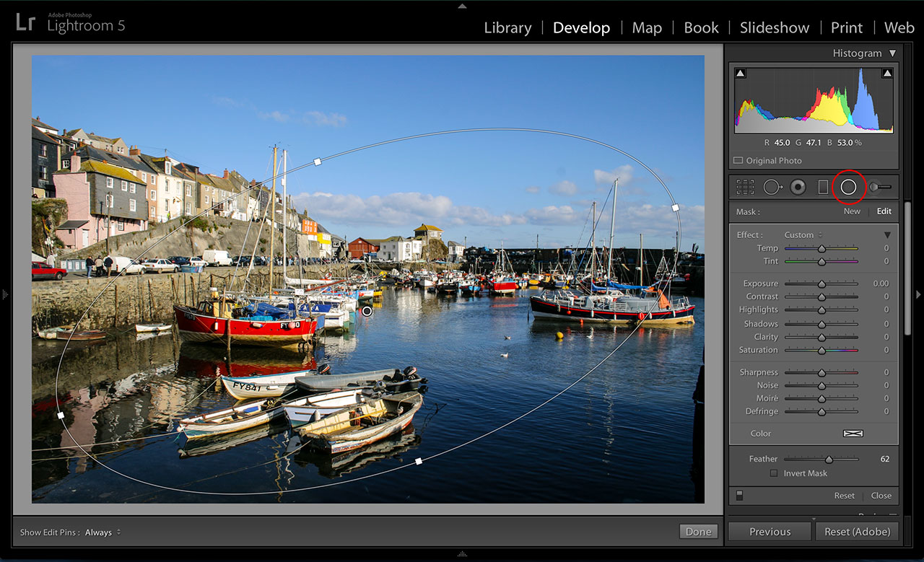
Task: Toggle the shadow clipping indicator in the histogram
Action: pyautogui.click(x=740, y=73)
